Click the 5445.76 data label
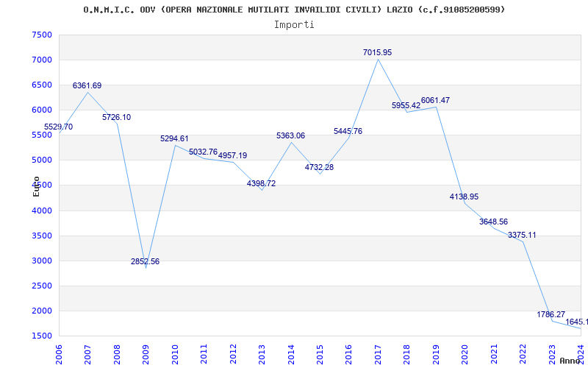588x368 pixels. click(x=348, y=131)
